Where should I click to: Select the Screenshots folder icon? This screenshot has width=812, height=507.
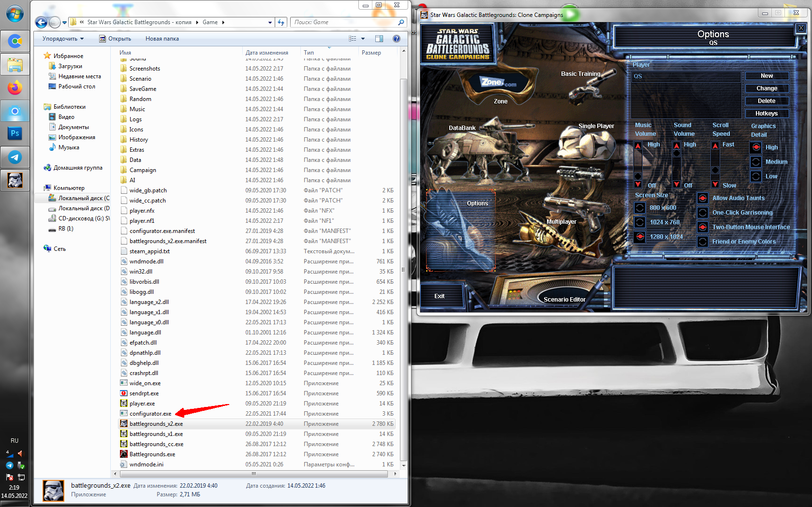pyautogui.click(x=124, y=69)
